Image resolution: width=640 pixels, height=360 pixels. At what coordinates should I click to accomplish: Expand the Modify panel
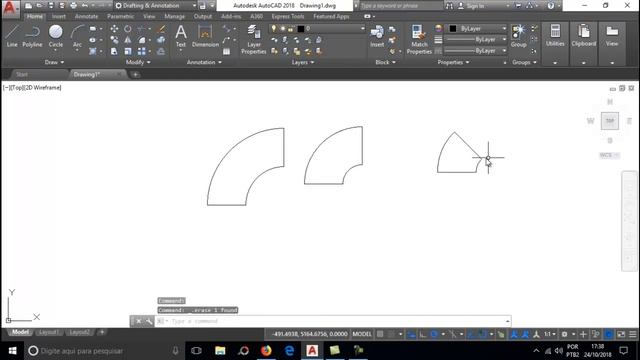[x=138, y=62]
